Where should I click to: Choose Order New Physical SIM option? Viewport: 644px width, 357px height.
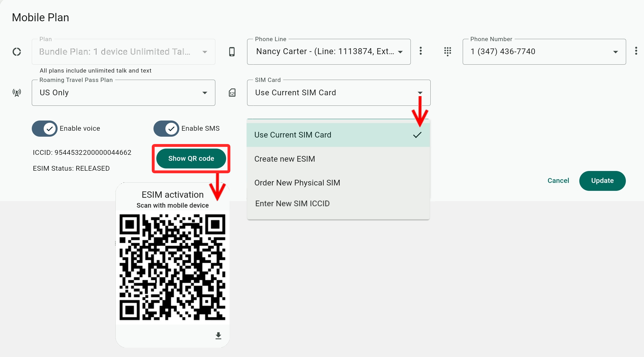click(297, 183)
